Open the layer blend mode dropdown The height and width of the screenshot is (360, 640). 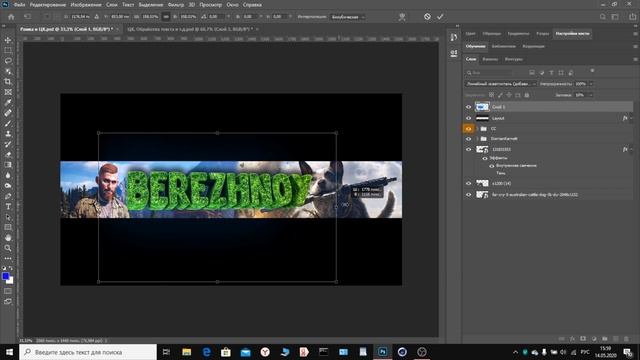[x=501, y=84]
